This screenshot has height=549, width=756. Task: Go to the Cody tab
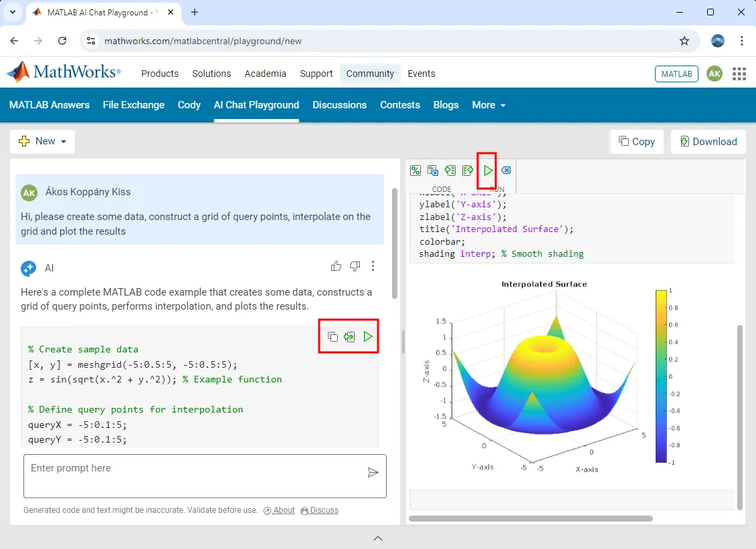tap(189, 105)
